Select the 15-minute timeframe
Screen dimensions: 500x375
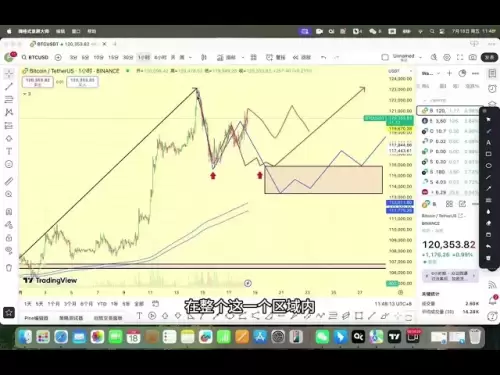tap(113, 57)
